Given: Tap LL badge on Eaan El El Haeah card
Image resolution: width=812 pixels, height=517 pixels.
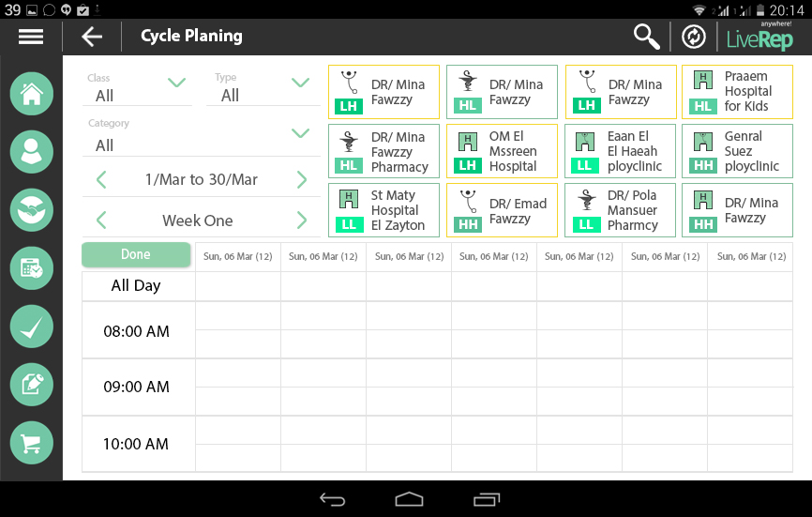Looking at the screenshot, I should coord(585,165).
